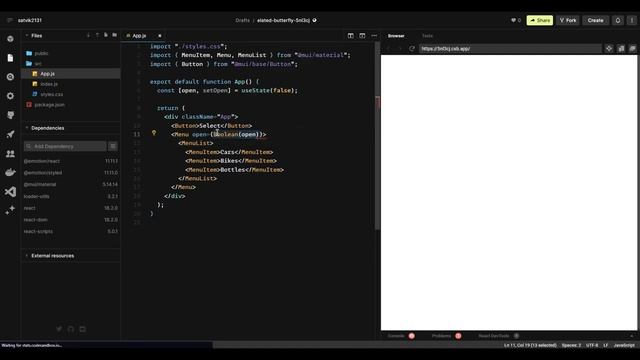Viewport: 640px width, 360px height.
Task: Click the browser forward arrow
Action: tap(400, 49)
